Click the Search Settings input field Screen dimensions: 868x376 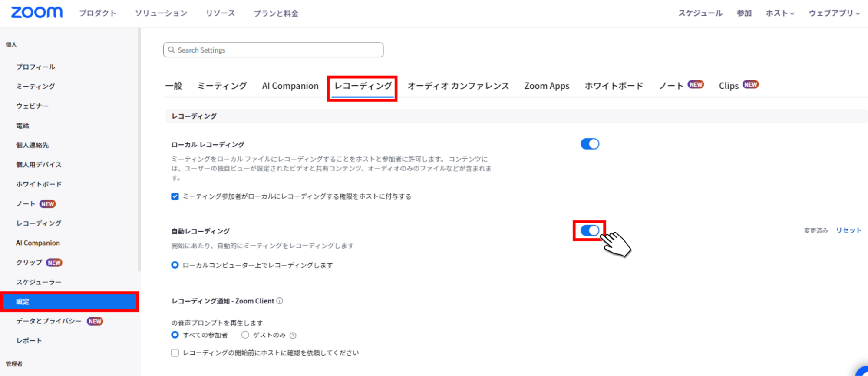(x=273, y=50)
